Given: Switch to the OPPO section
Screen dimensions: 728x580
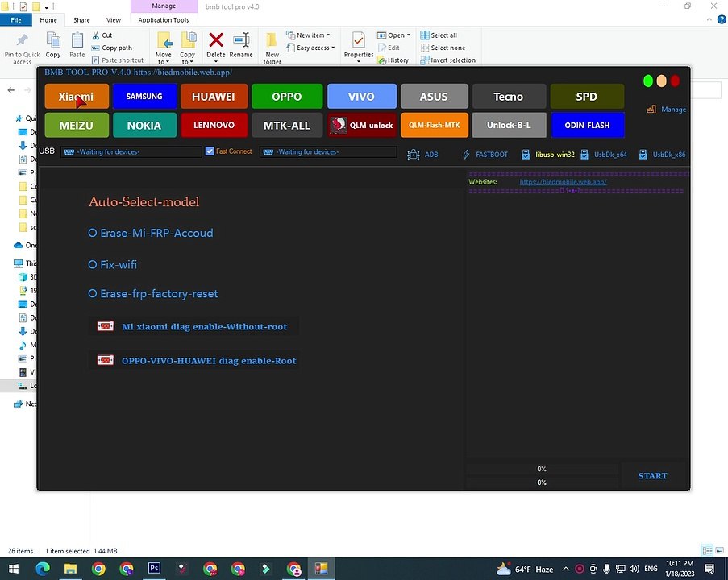Looking at the screenshot, I should click(287, 96).
